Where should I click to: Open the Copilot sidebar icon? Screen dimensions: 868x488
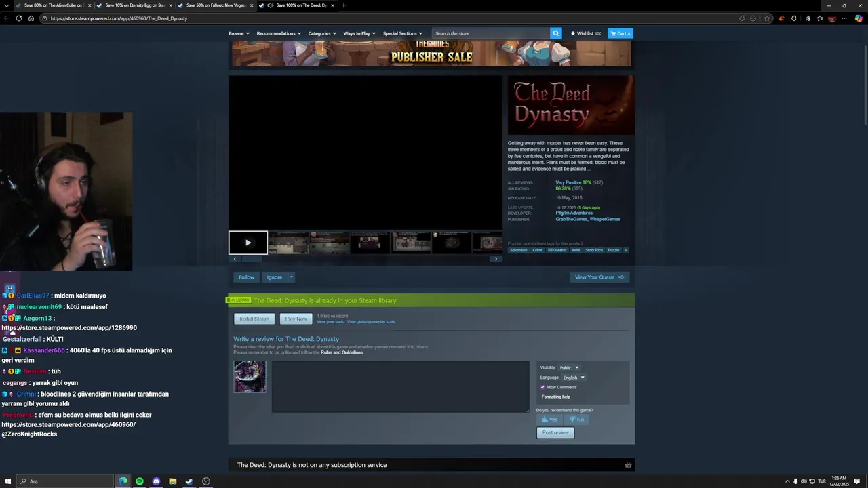859,18
